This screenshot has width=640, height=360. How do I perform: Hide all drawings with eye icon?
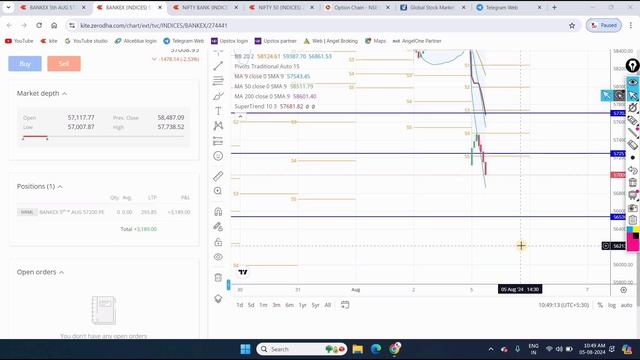click(x=218, y=257)
